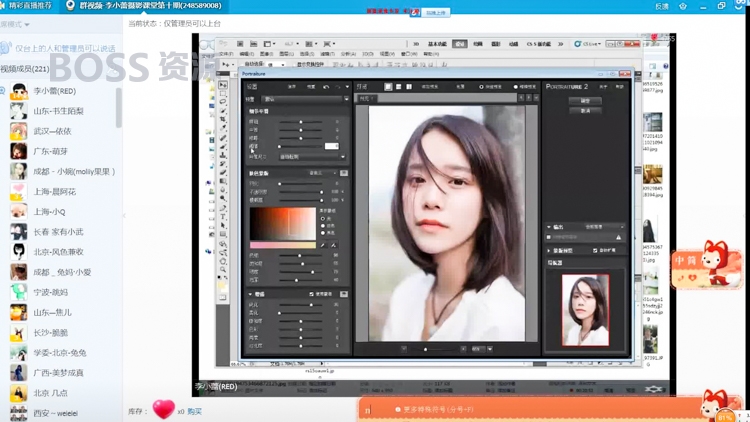Select the add-to-mask eyedropper

click(x=333, y=245)
